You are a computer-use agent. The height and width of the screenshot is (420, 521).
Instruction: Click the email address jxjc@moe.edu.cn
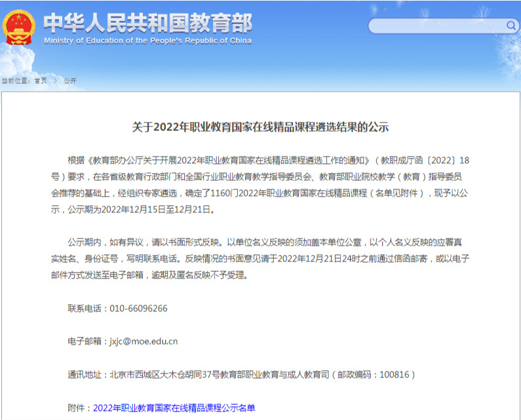pyautogui.click(x=143, y=341)
